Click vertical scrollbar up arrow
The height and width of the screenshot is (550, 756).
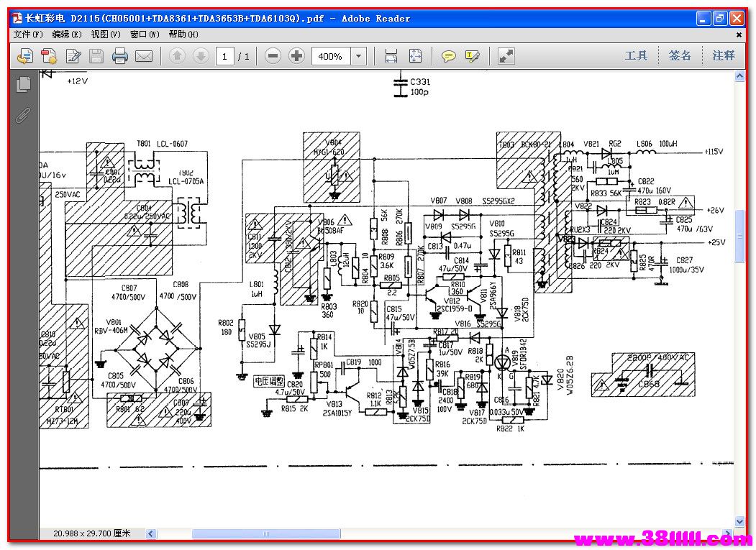tap(739, 76)
